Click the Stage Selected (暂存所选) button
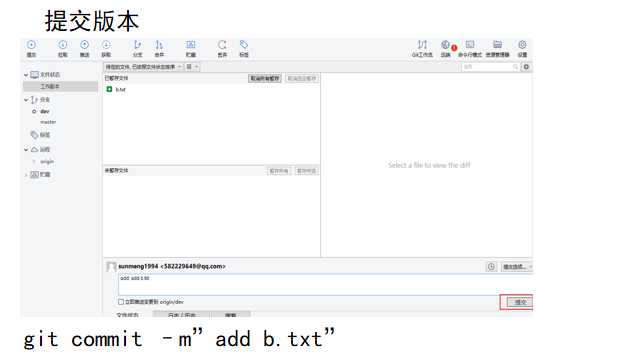 tap(306, 171)
